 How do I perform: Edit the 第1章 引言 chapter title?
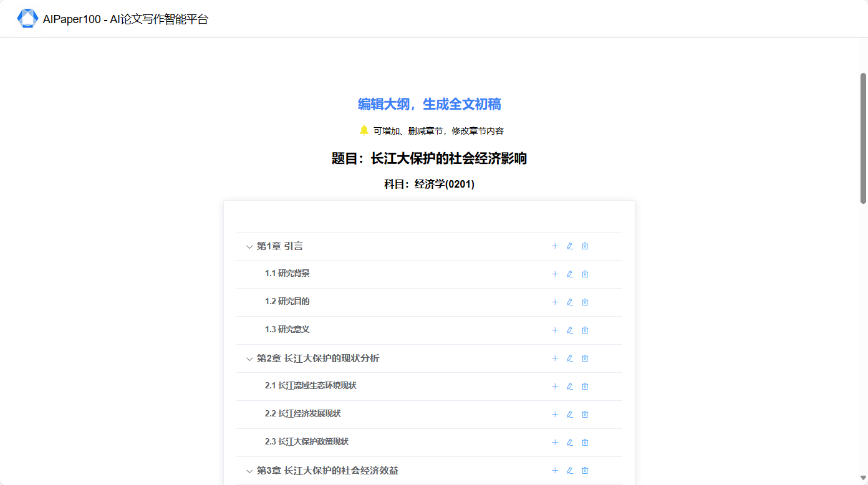(x=570, y=246)
